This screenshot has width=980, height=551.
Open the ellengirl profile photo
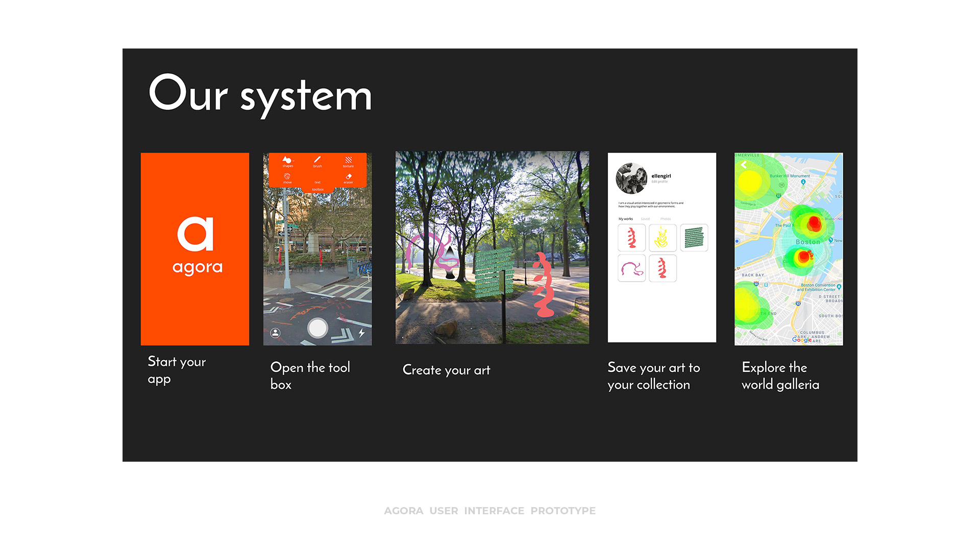(x=631, y=179)
